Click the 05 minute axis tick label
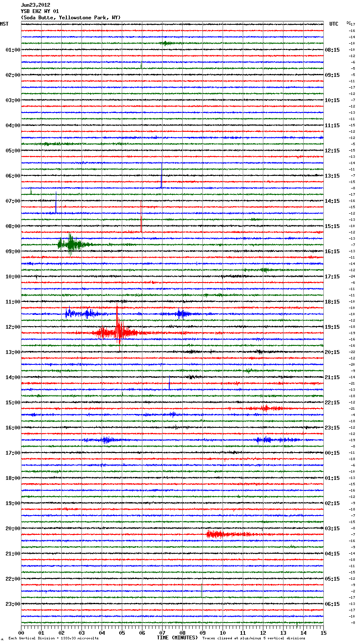Image resolution: width=357 pixels, height=644 pixels. point(122,633)
